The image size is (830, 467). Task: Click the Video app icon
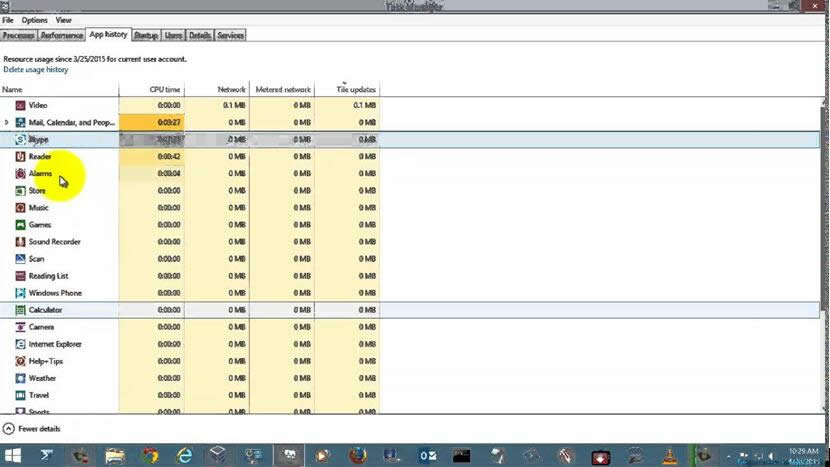coord(20,105)
